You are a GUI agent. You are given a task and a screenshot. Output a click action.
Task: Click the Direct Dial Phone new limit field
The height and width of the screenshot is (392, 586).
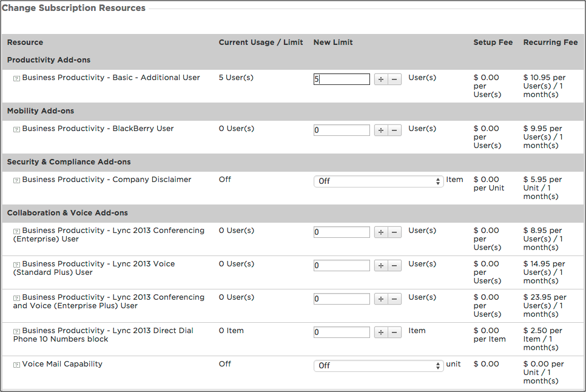(x=342, y=333)
